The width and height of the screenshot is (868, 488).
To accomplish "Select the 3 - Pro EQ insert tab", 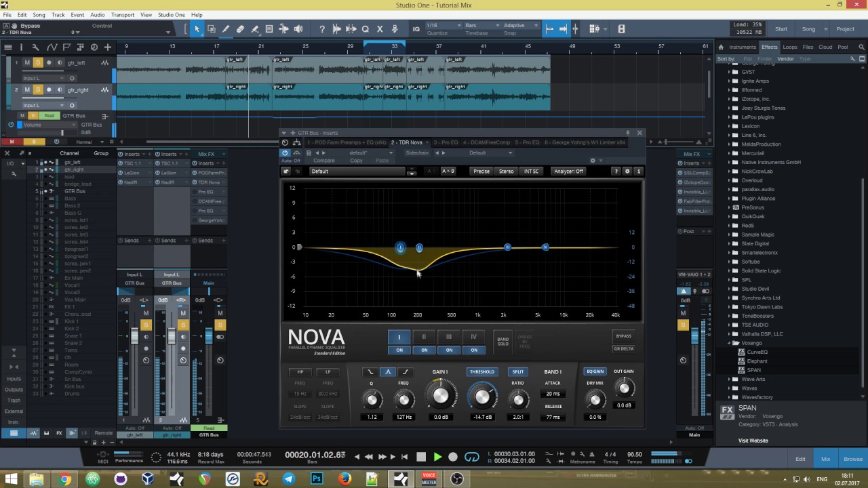I will pyautogui.click(x=446, y=143).
